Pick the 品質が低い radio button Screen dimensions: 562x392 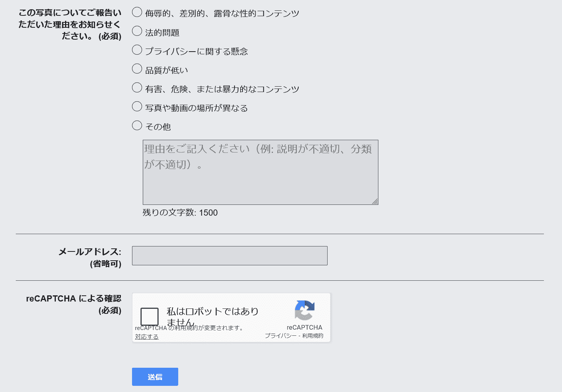137,69
